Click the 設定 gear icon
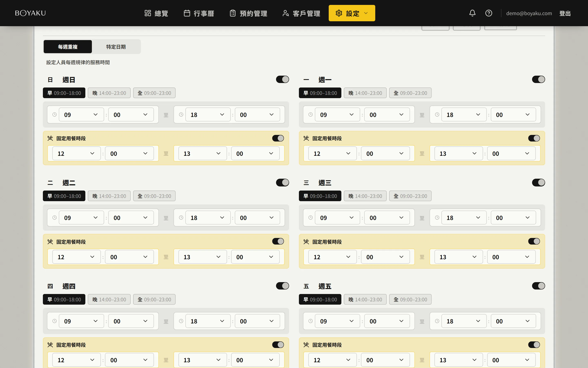This screenshot has width=588, height=368. point(339,13)
